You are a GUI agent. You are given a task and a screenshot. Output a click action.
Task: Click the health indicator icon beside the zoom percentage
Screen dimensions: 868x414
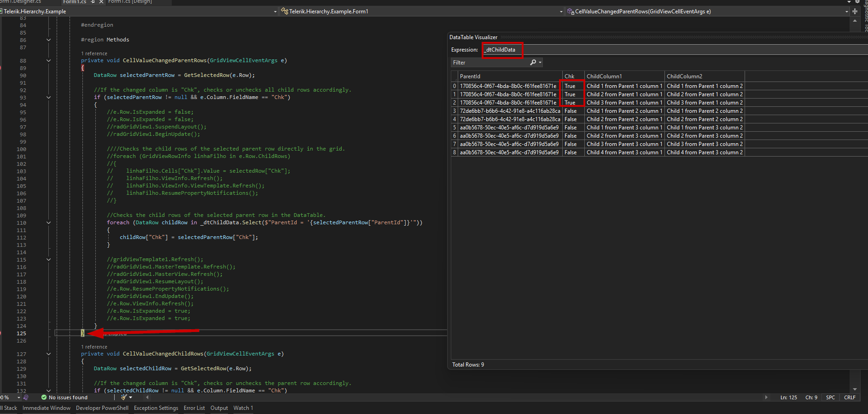[x=26, y=397]
